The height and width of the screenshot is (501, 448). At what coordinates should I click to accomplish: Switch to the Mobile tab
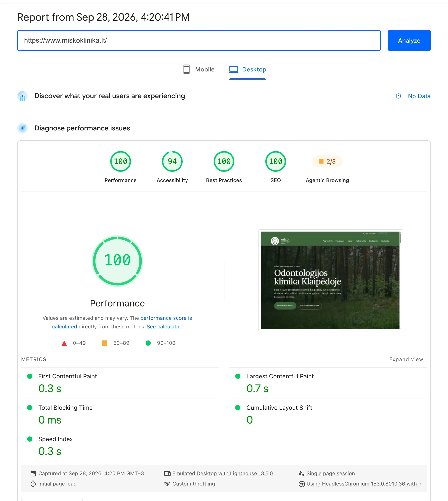199,69
